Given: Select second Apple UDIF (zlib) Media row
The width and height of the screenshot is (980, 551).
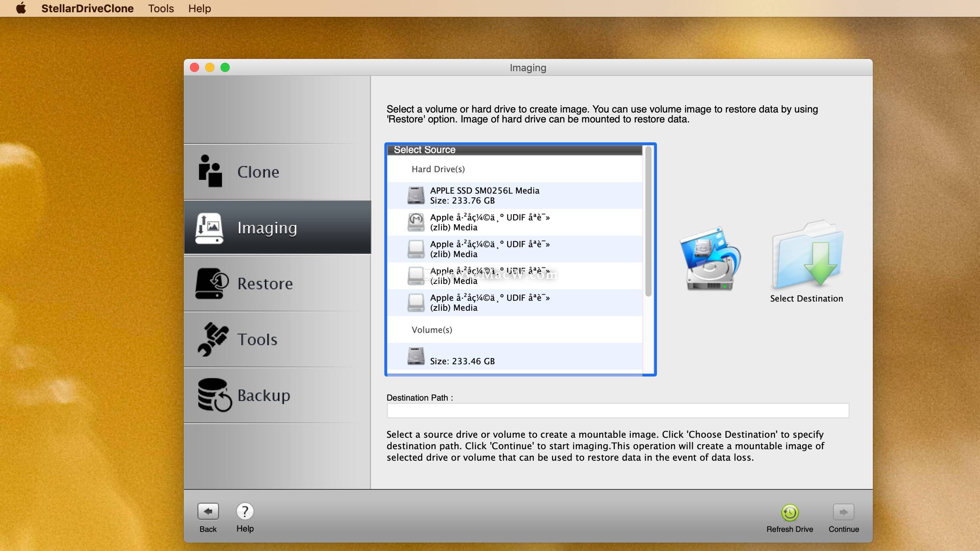Looking at the screenshot, I should tap(514, 249).
